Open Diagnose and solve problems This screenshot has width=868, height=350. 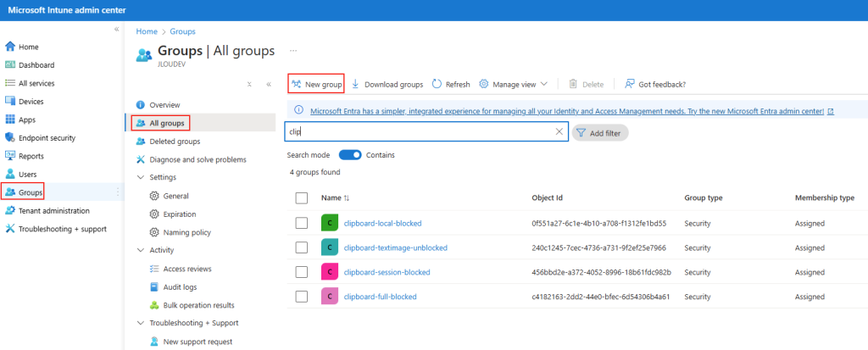point(198,159)
